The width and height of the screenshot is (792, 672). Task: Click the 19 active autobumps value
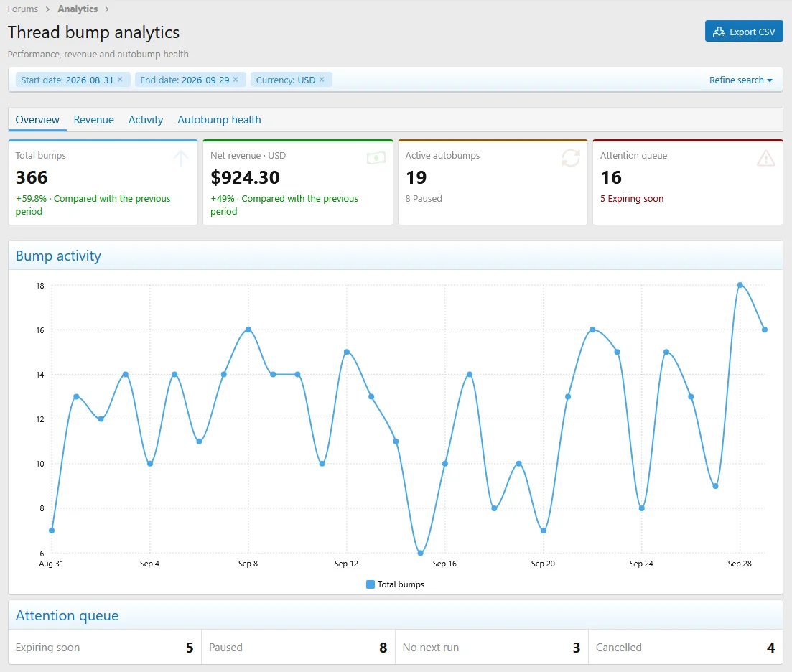coord(416,178)
